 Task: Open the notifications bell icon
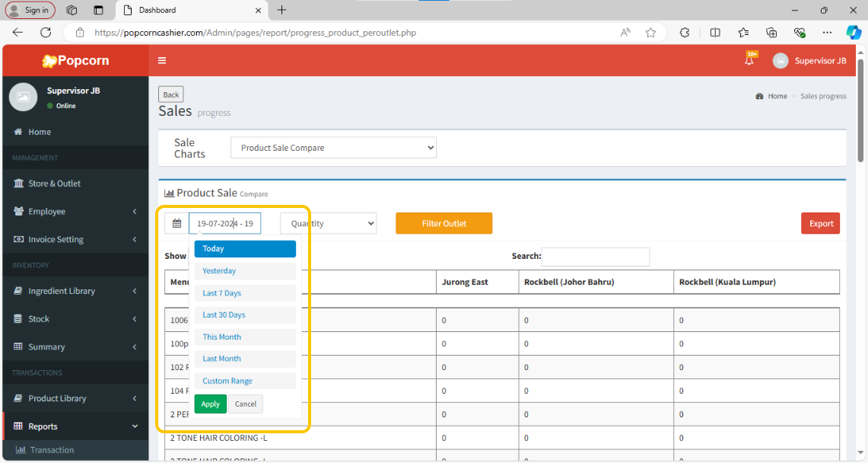pyautogui.click(x=749, y=60)
